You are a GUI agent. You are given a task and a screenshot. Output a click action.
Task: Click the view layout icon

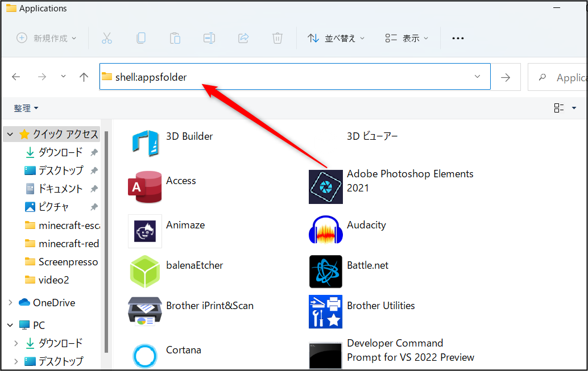[x=559, y=108]
